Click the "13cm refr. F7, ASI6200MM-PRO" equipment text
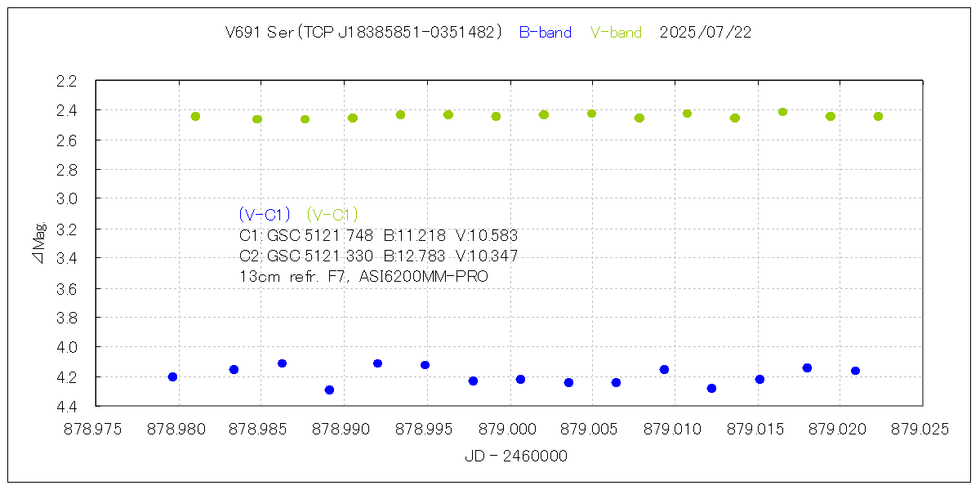Screen dimensions: 980x490 (x=363, y=277)
